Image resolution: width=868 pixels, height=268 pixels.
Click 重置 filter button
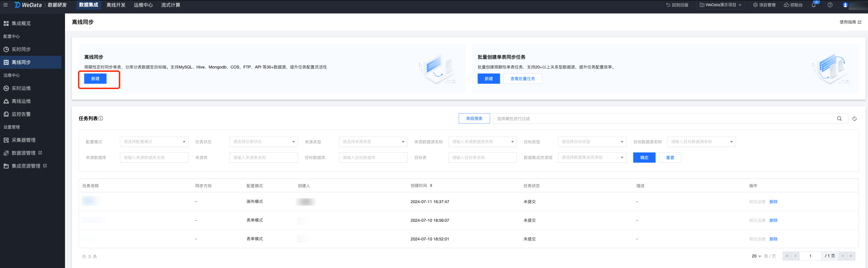click(x=670, y=157)
